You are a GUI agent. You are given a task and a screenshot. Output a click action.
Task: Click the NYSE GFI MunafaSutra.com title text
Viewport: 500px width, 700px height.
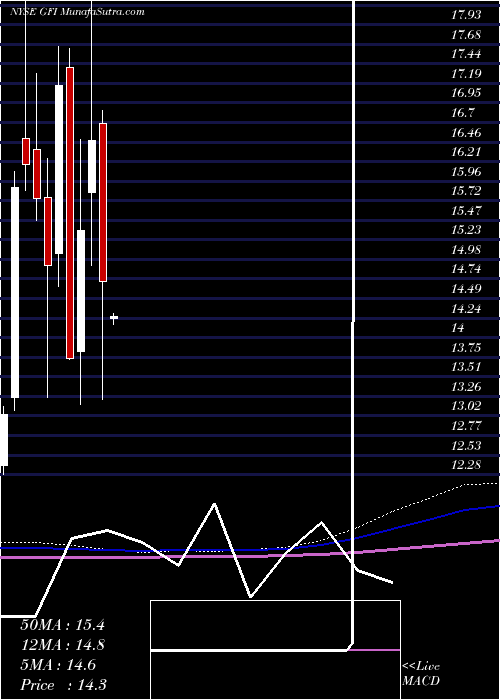(77, 12)
